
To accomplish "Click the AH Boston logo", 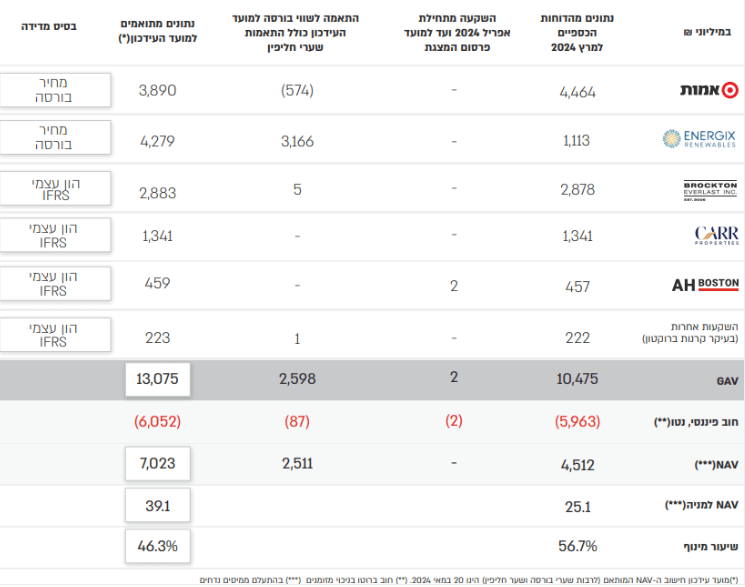I will coord(705,285).
